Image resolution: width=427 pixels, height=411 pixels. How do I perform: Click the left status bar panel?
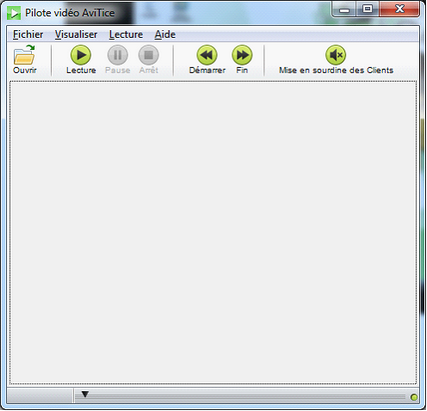pos(40,396)
